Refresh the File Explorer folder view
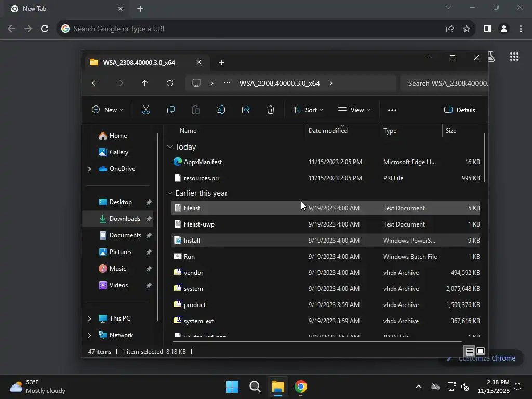Image resolution: width=532 pixels, height=399 pixels. (x=170, y=83)
